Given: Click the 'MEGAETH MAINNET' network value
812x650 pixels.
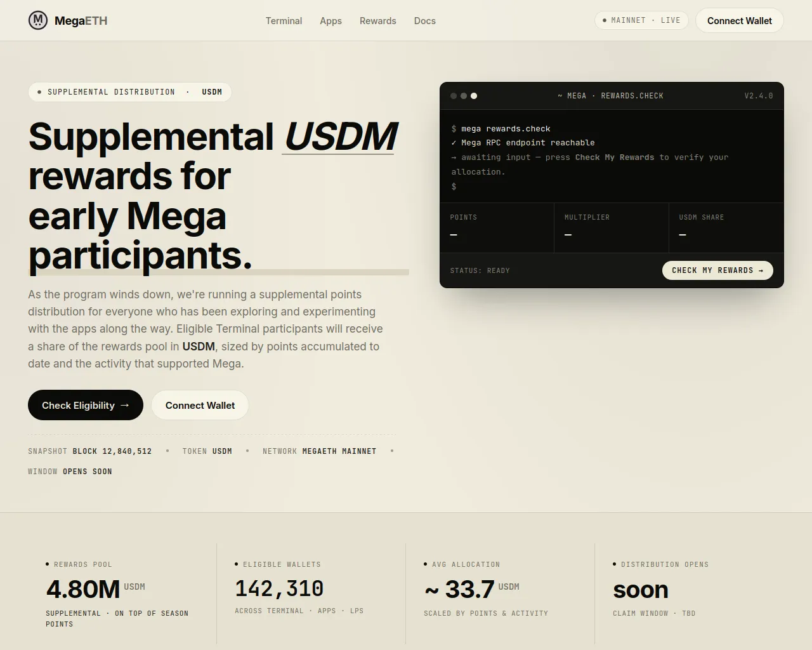Looking at the screenshot, I should point(339,451).
